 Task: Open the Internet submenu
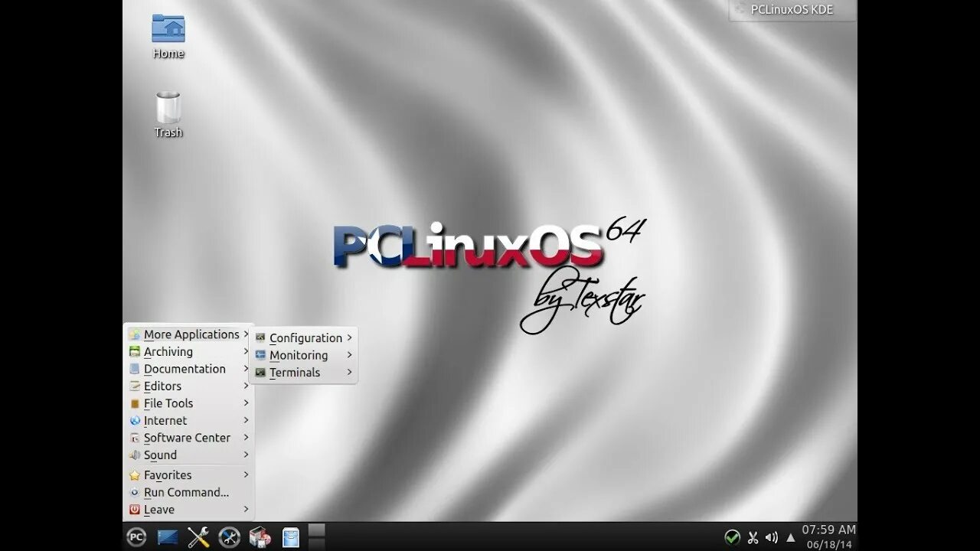[x=189, y=421]
